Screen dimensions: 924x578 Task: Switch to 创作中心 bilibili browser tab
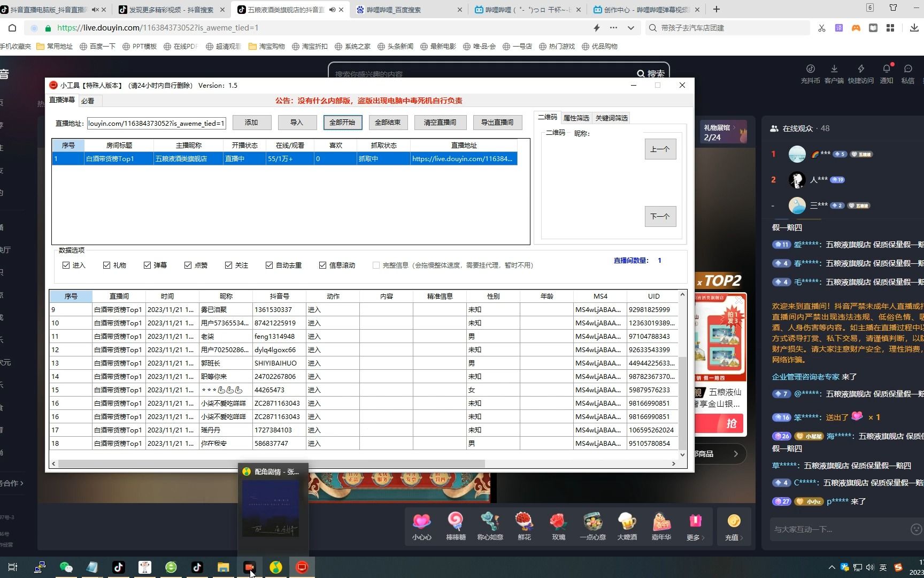click(x=645, y=10)
